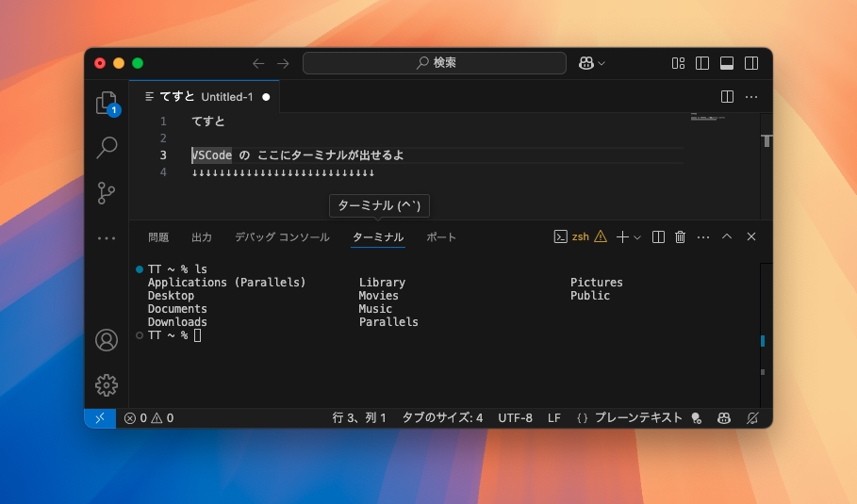This screenshot has height=504, width=857.
Task: Open the Customize Layout control
Action: 678,63
